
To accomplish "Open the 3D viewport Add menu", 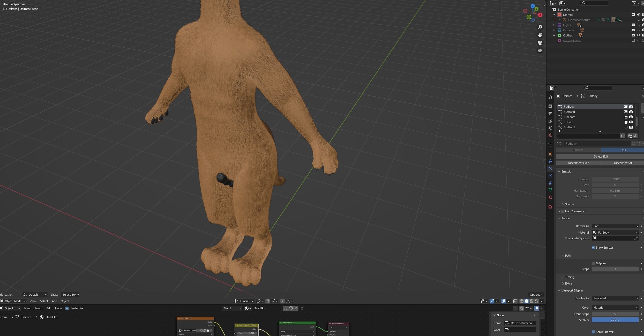I will [x=54, y=301].
